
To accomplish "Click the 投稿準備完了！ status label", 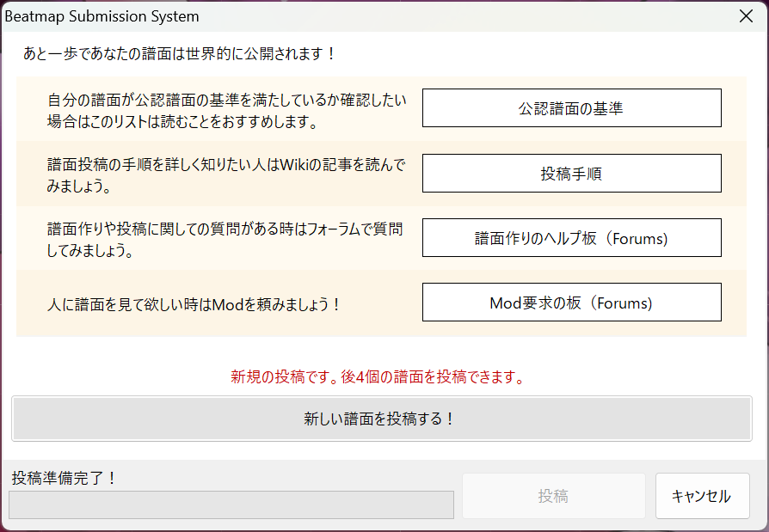I will (64, 478).
